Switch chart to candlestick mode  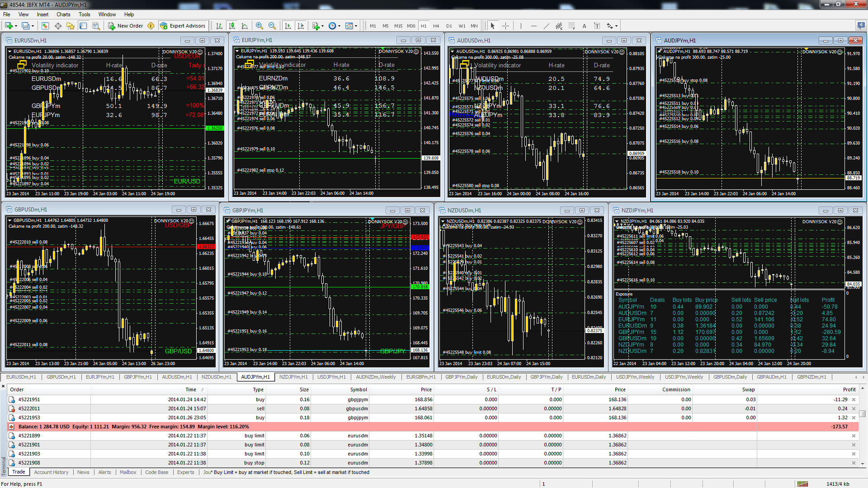point(232,26)
